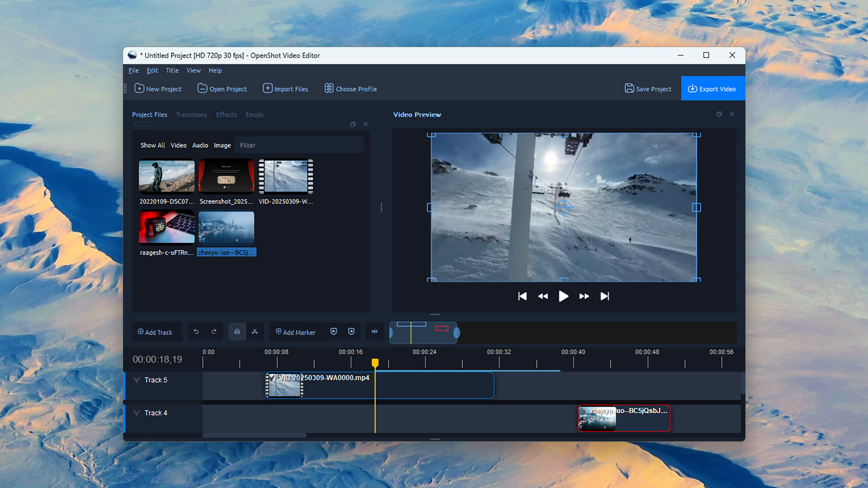Undo the last action
Screen dimensions: 868x488
click(196, 331)
